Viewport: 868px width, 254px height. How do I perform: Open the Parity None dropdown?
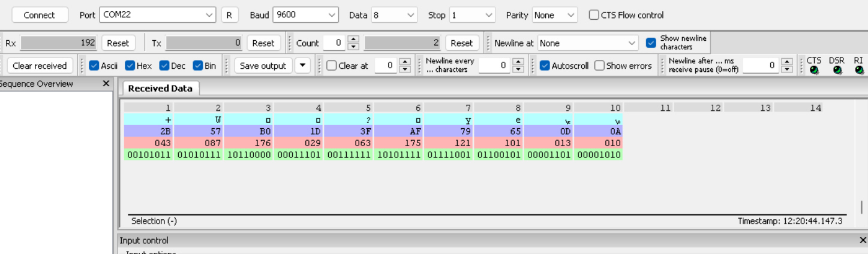pos(554,15)
